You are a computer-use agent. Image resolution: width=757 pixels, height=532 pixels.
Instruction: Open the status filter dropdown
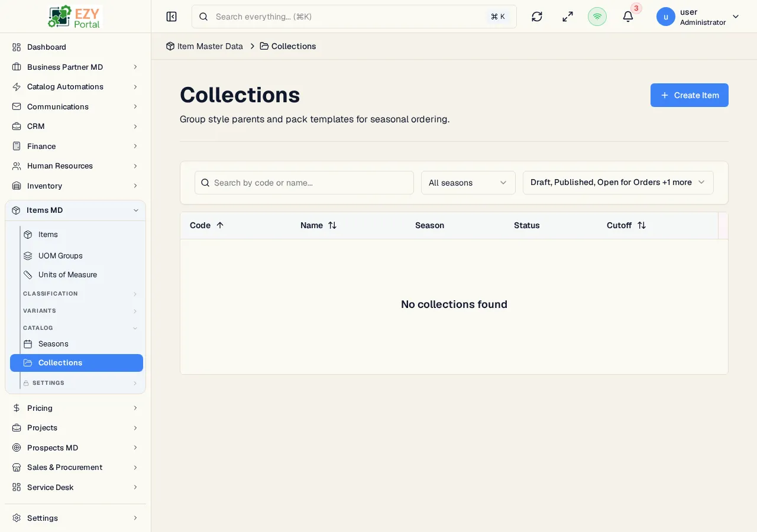618,183
